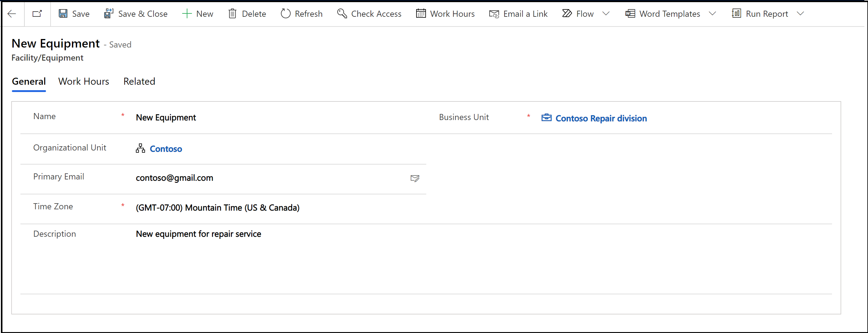This screenshot has width=868, height=333.
Task: Click the Check Access icon
Action: click(342, 13)
